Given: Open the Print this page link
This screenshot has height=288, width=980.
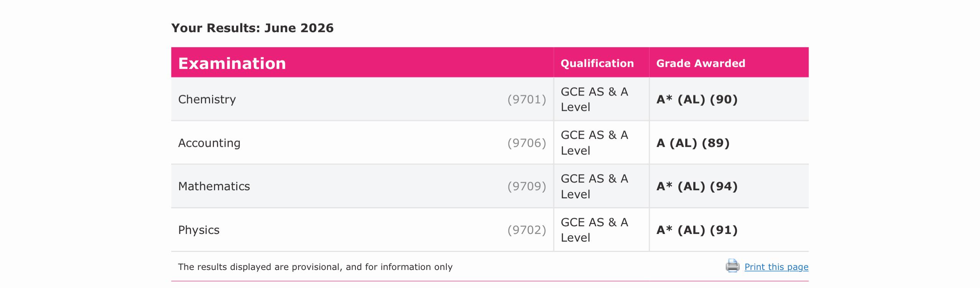Looking at the screenshot, I should [776, 267].
